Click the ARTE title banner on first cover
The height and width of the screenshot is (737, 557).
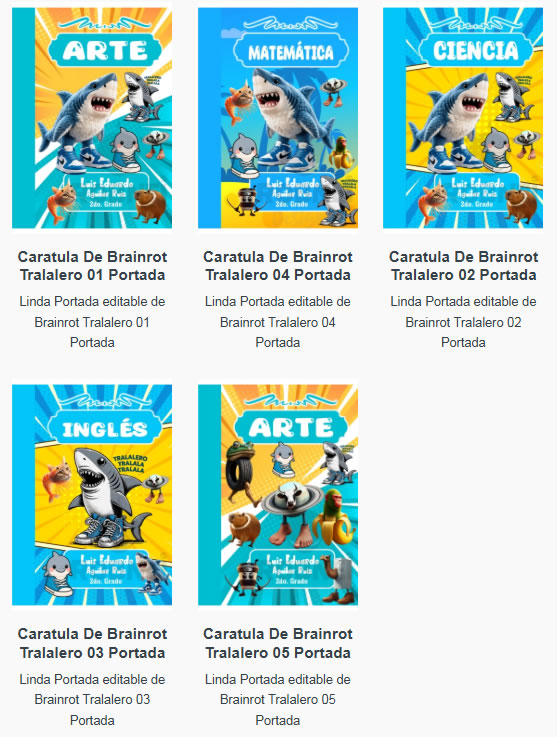tap(105, 50)
